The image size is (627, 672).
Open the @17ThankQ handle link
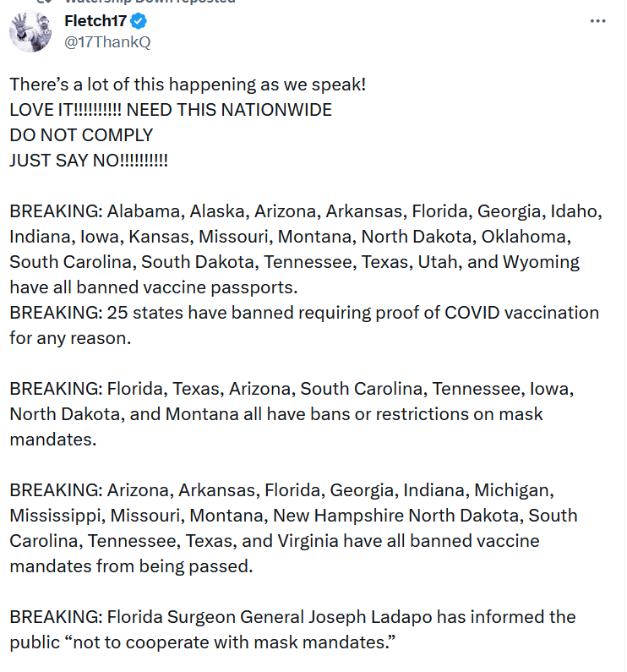(x=107, y=42)
